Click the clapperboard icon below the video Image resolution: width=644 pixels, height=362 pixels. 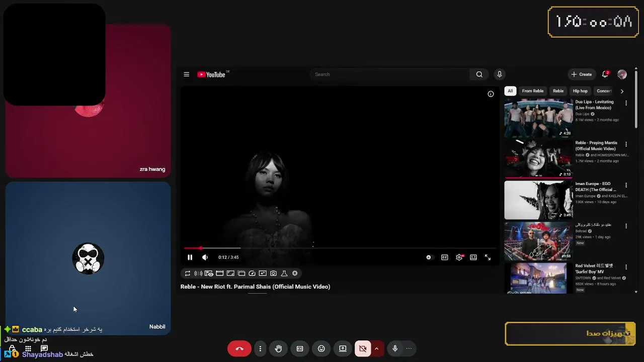click(220, 274)
